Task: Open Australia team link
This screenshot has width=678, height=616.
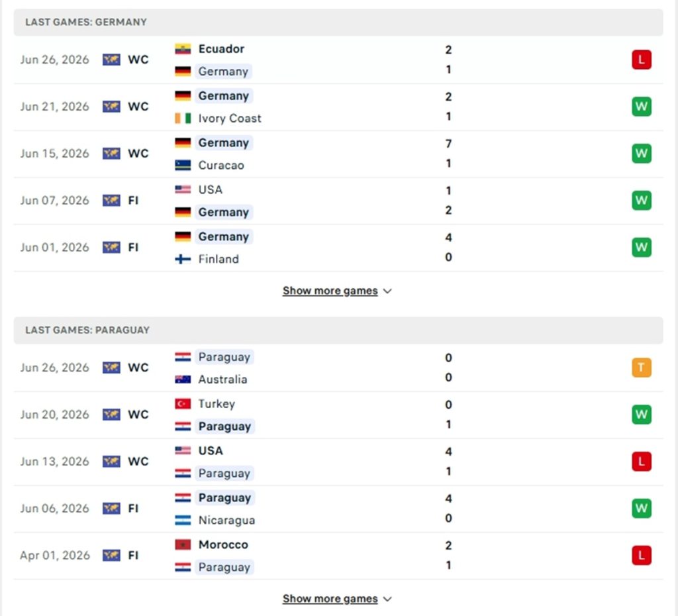Action: coord(222,380)
